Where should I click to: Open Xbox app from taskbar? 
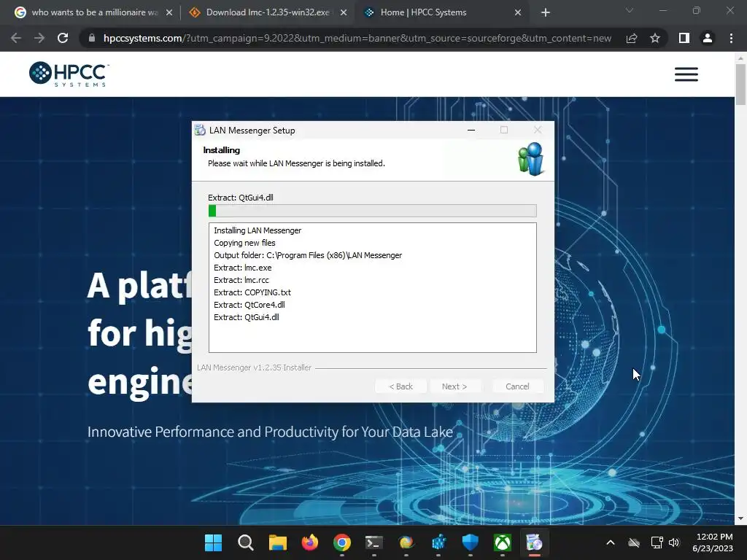coord(502,542)
